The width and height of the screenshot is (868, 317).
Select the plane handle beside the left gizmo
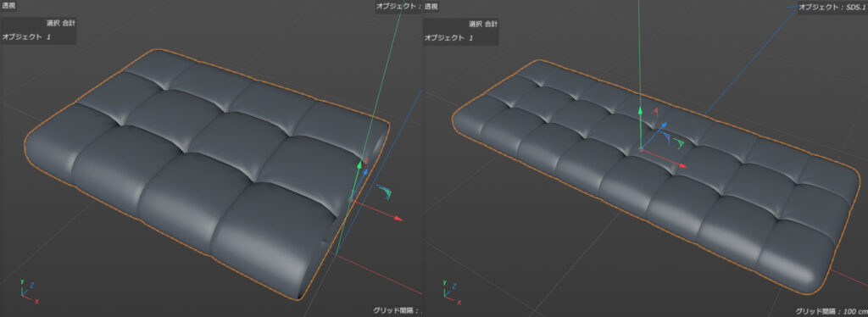click(385, 192)
